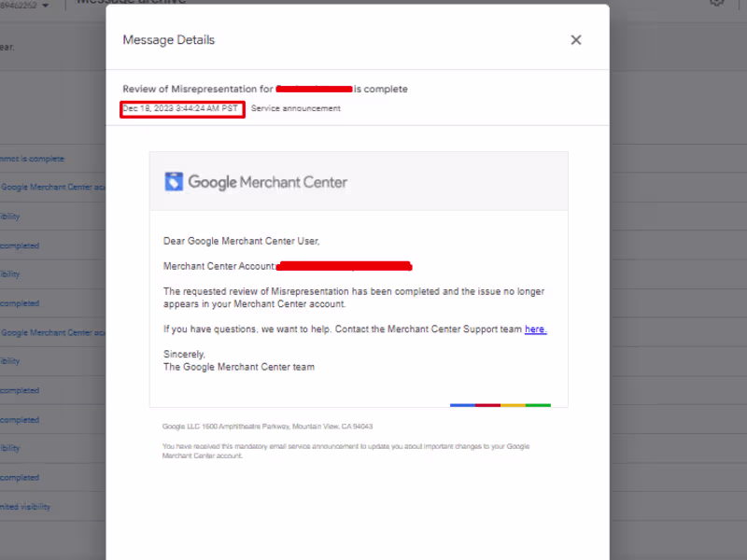Click the here support link
The height and width of the screenshot is (560, 747).
tap(534, 329)
